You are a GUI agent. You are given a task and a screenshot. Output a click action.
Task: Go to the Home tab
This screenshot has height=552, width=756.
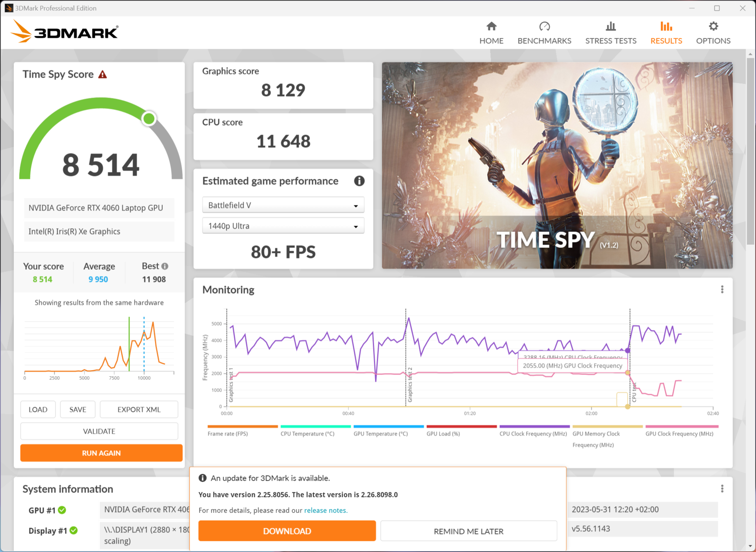coord(491,33)
